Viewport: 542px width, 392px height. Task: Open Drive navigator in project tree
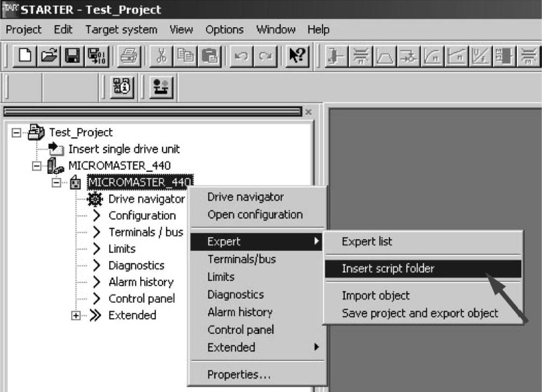click(146, 199)
